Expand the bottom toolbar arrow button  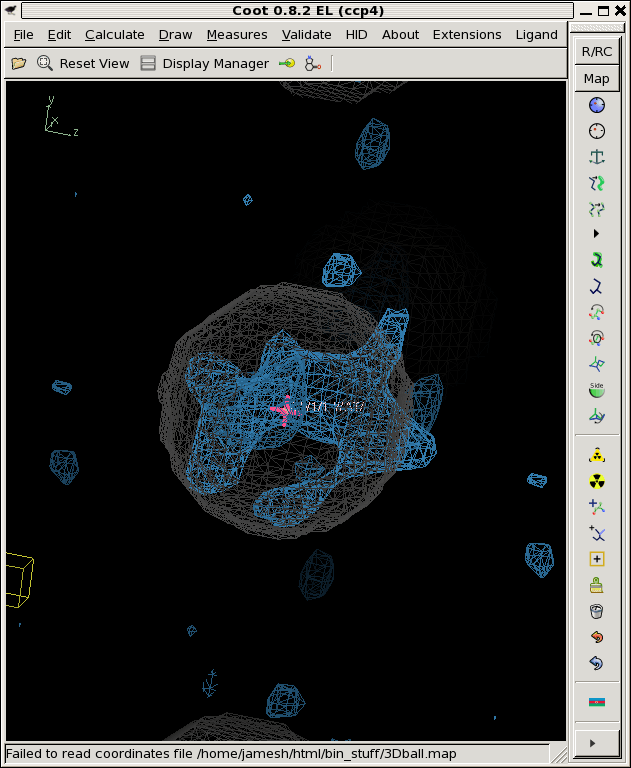pyautogui.click(x=597, y=743)
